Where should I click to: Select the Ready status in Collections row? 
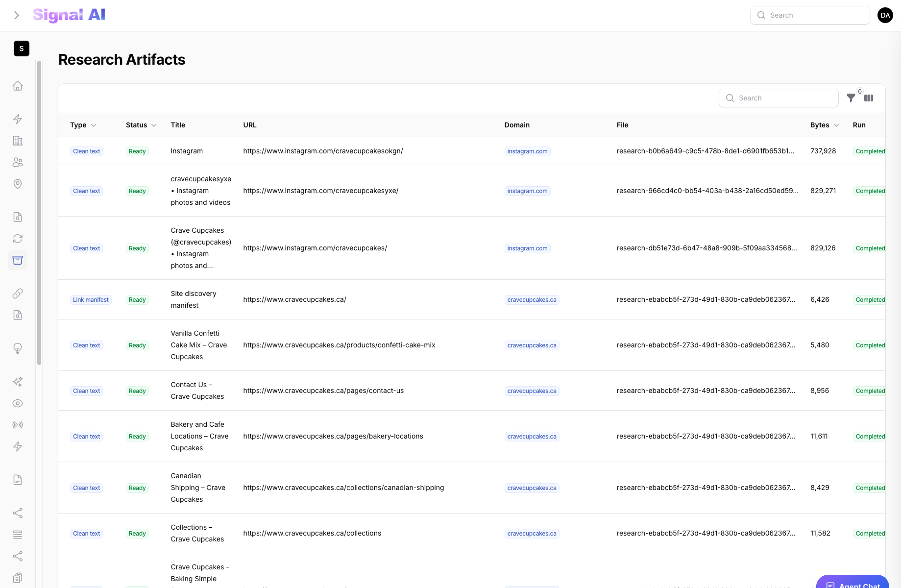137,534
